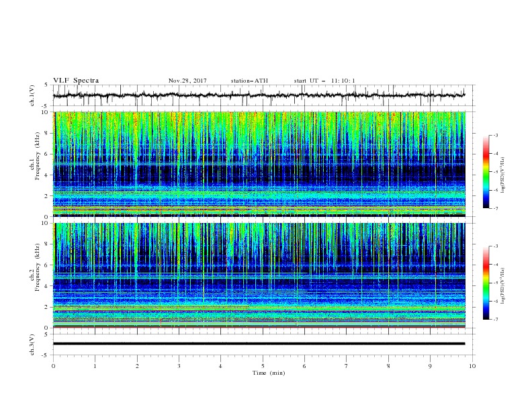Click time axis tick label "2"

[137, 366]
